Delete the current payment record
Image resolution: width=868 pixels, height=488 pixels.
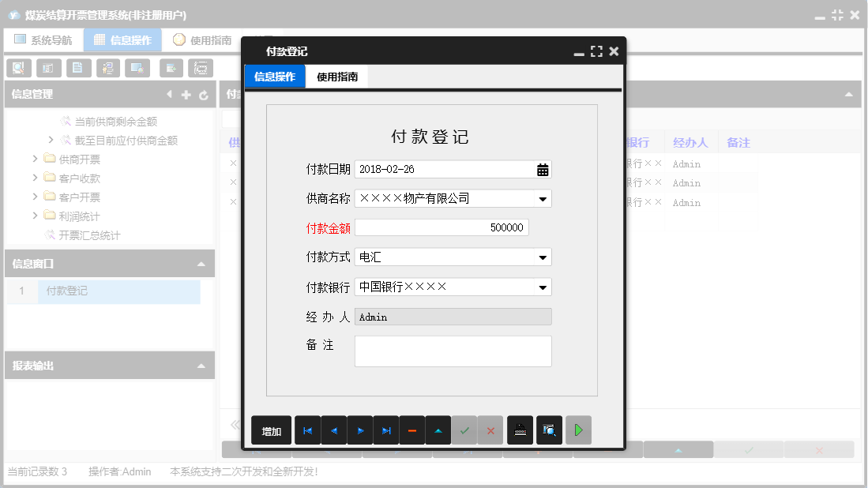pos(411,430)
